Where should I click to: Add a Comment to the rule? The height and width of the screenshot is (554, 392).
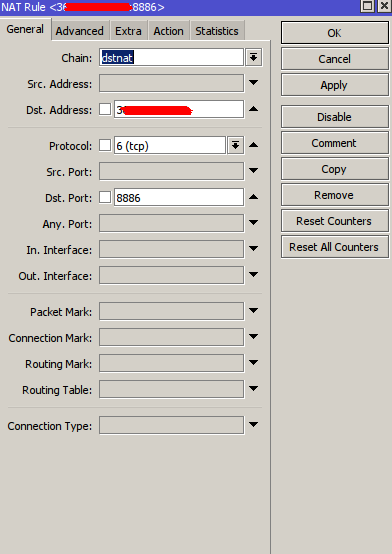(x=335, y=143)
